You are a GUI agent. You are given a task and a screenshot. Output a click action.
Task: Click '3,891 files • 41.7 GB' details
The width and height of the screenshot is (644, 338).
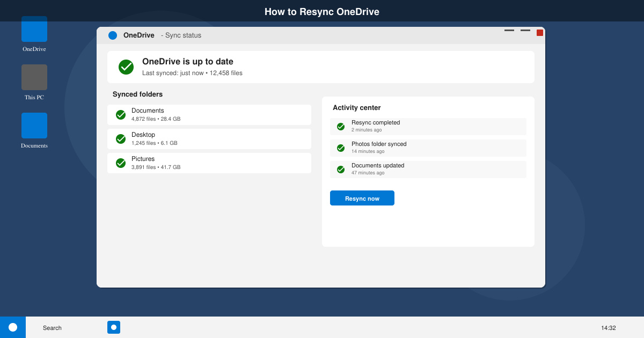pos(156,167)
